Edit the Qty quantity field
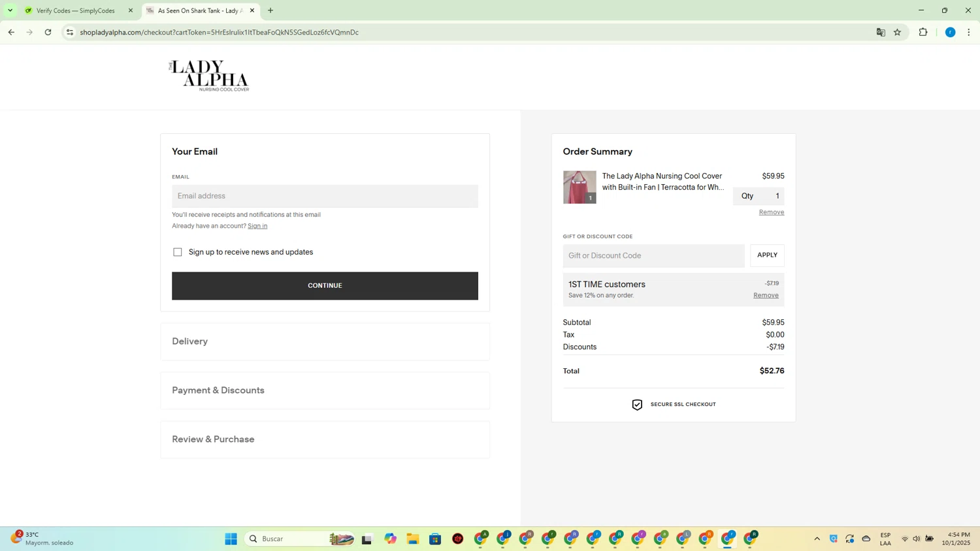Viewport: 980px width, 551px height. [x=759, y=196]
